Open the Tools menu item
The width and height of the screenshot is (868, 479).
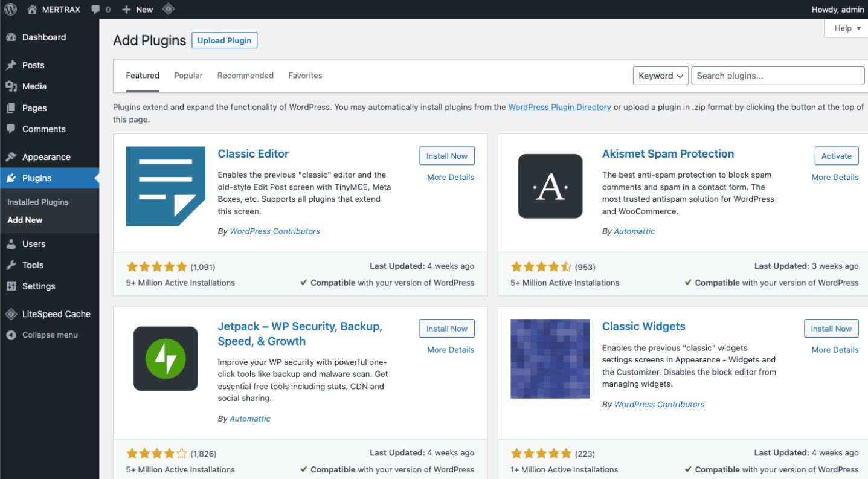tap(50, 265)
